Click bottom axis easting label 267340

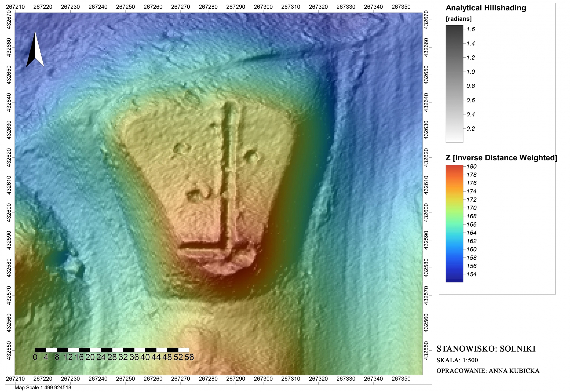click(373, 379)
